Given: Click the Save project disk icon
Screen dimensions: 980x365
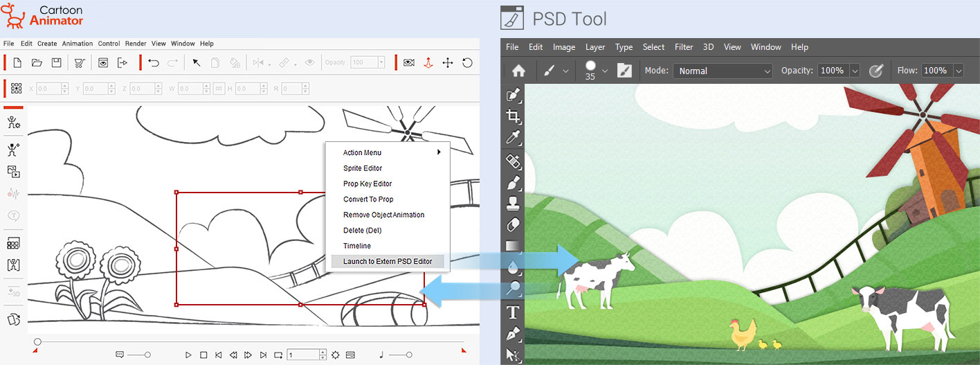Looking at the screenshot, I should click(x=57, y=63).
